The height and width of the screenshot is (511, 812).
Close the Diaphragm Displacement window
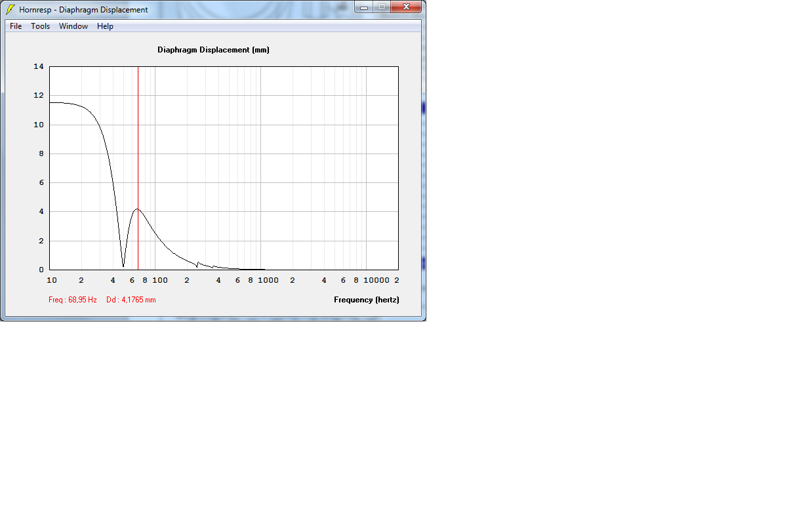tap(407, 7)
